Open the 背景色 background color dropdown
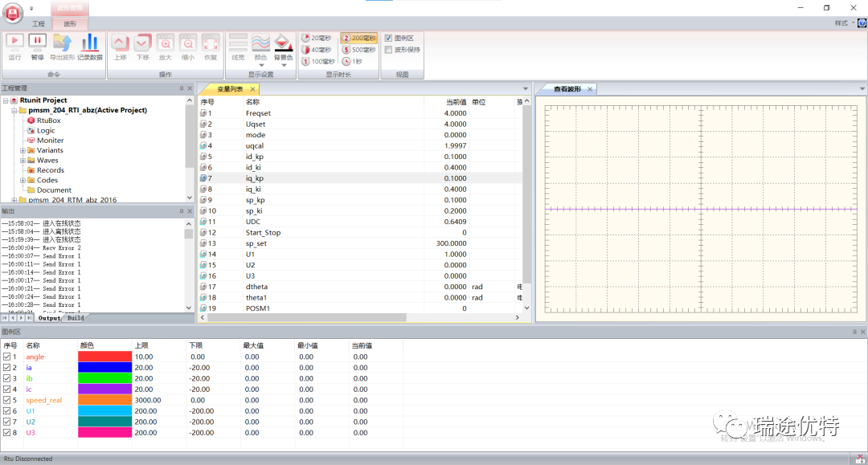 [282, 65]
